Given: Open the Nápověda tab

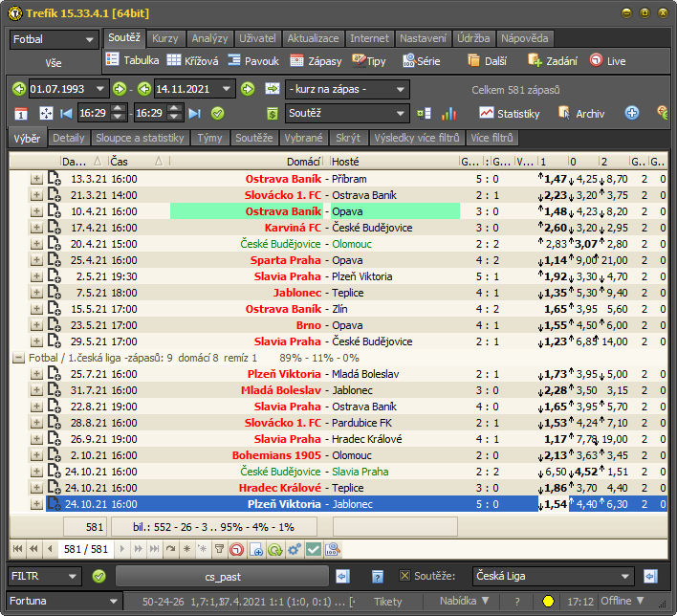Looking at the screenshot, I should [x=525, y=38].
